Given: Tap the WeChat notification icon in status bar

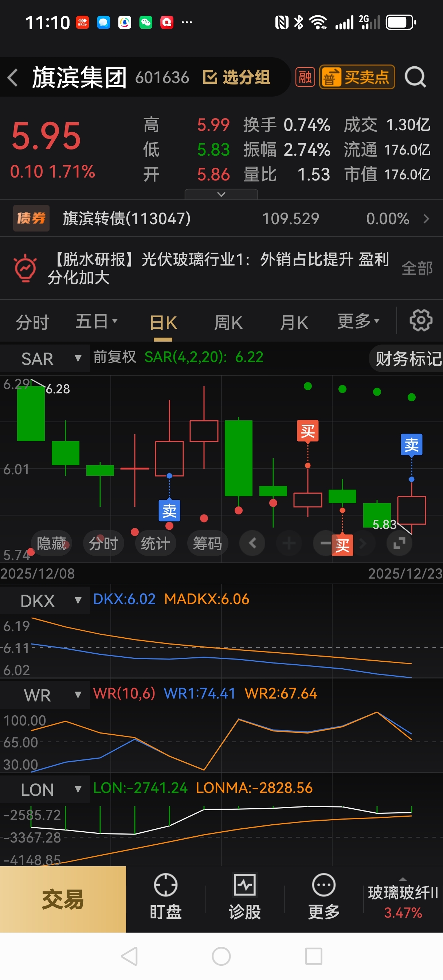Looking at the screenshot, I should [x=146, y=23].
